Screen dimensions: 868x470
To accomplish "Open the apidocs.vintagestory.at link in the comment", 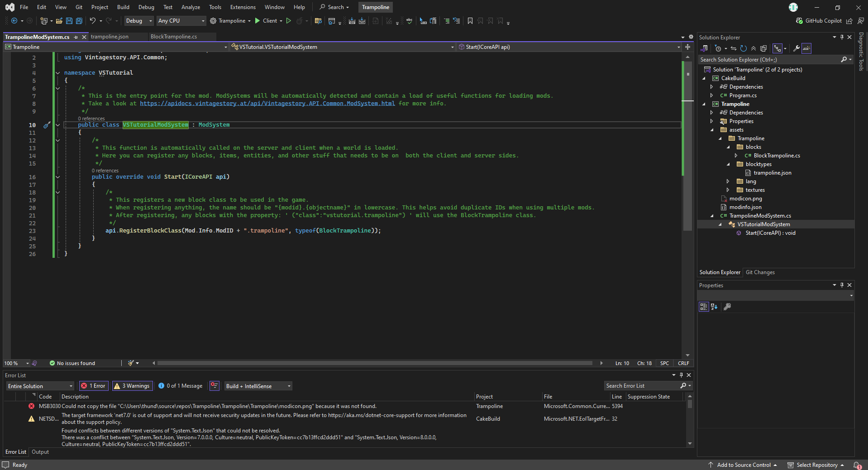I will click(267, 104).
